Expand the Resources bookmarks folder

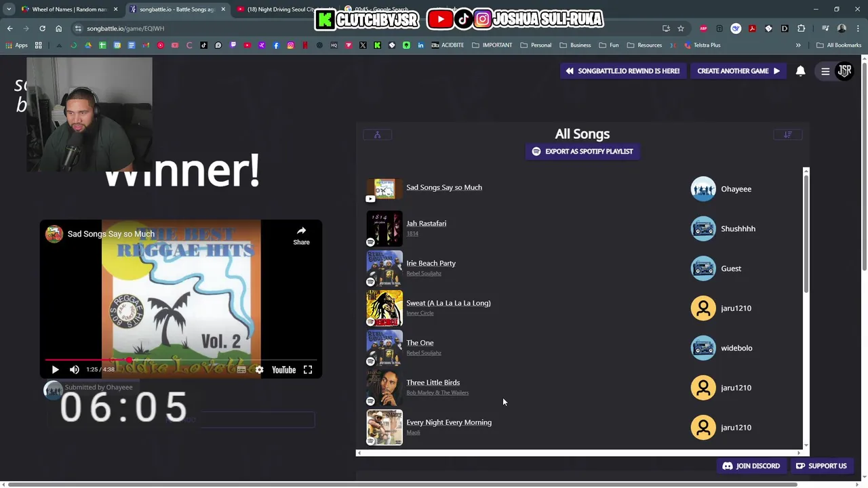(x=644, y=45)
